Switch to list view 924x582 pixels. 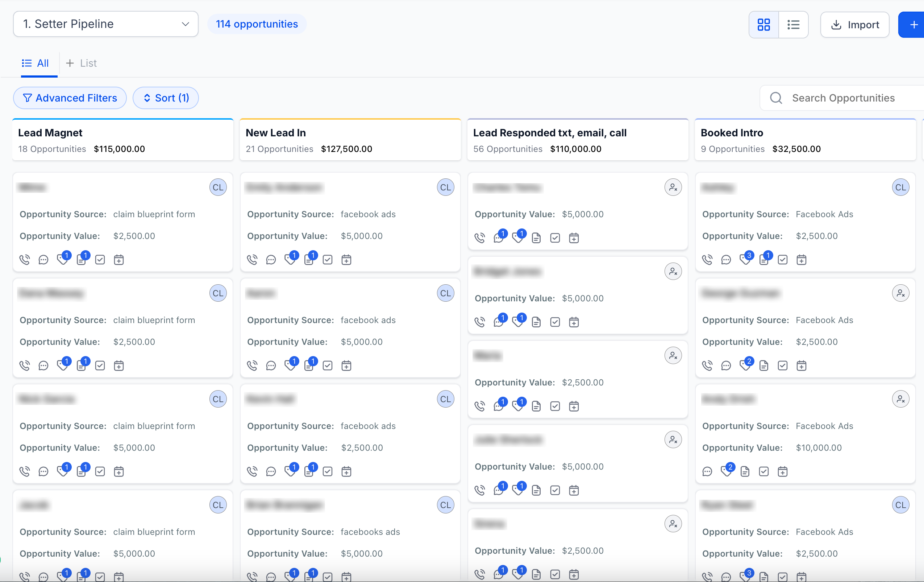pyautogui.click(x=793, y=25)
